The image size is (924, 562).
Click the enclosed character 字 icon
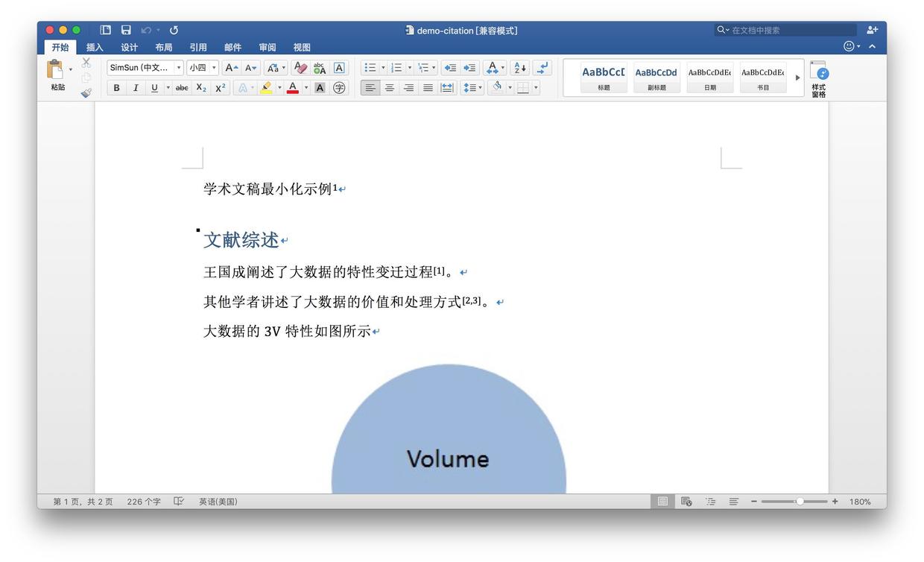(339, 87)
